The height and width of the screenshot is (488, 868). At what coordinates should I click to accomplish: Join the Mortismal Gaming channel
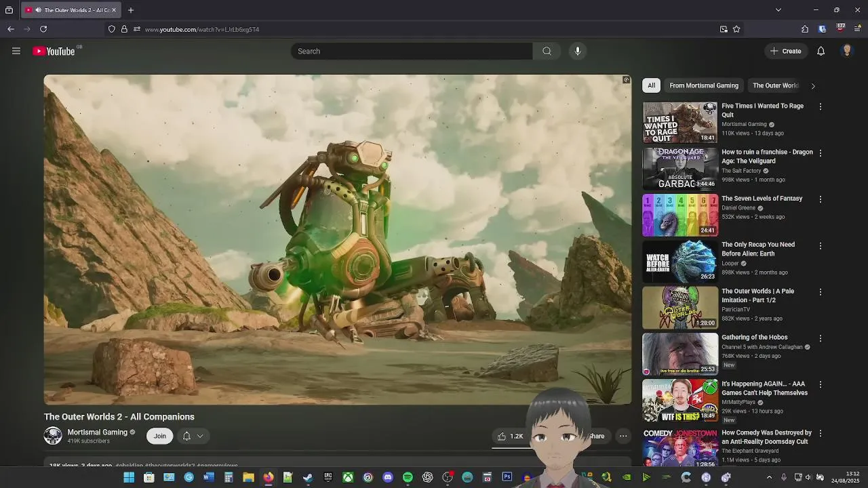(159, 436)
